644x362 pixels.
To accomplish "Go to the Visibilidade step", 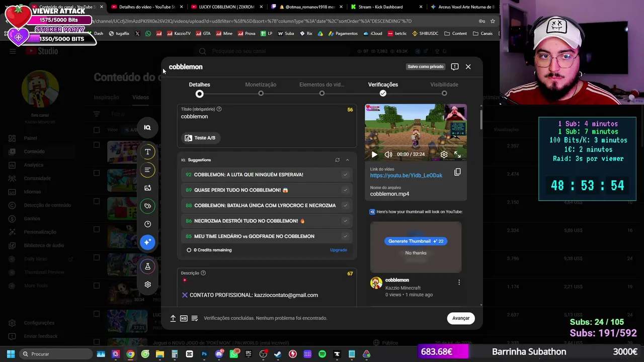I will 444,88.
